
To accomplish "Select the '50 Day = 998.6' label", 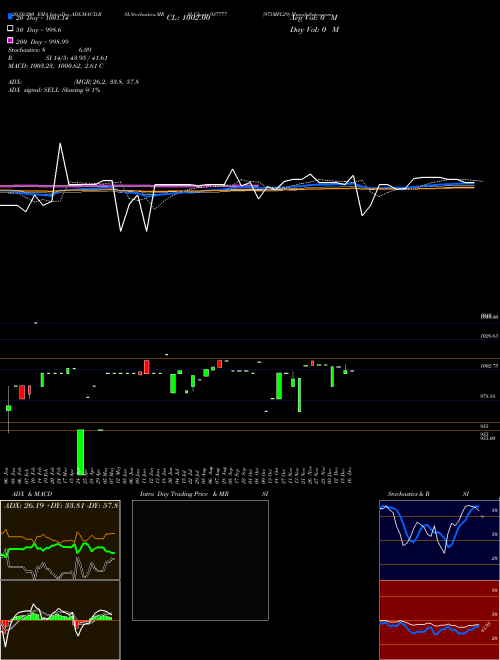I will pyautogui.click(x=38, y=30).
